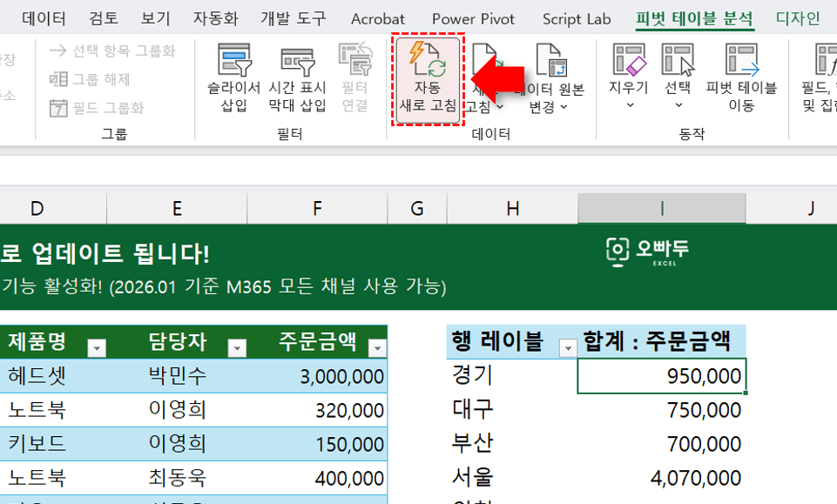Open the Power Pivot ribbon tab
This screenshot has height=504, width=837.
pos(473,17)
